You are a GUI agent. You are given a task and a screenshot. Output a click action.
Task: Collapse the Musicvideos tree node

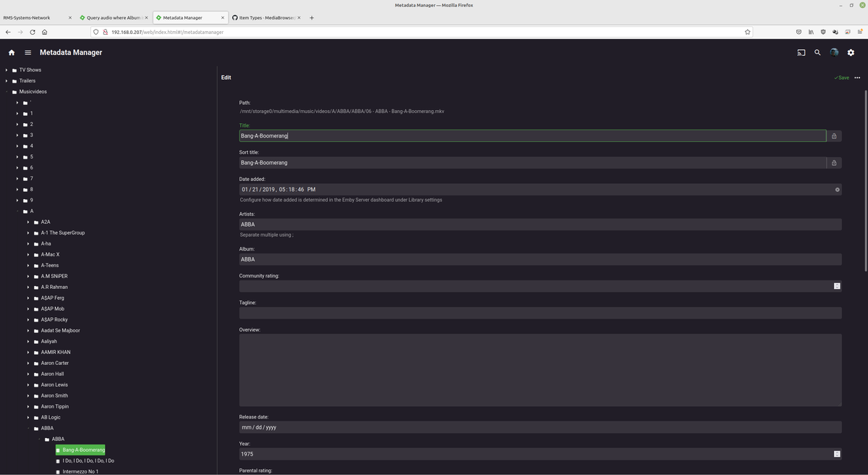point(6,92)
